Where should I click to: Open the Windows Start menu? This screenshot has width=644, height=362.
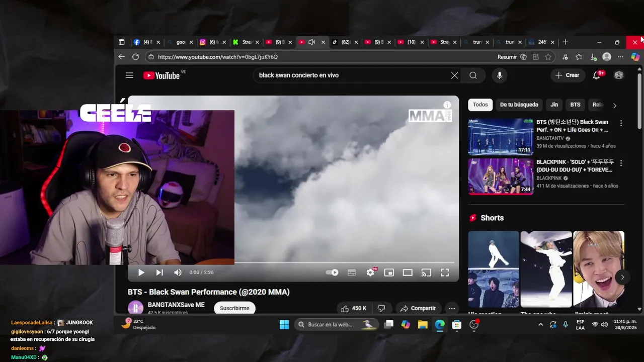284,324
